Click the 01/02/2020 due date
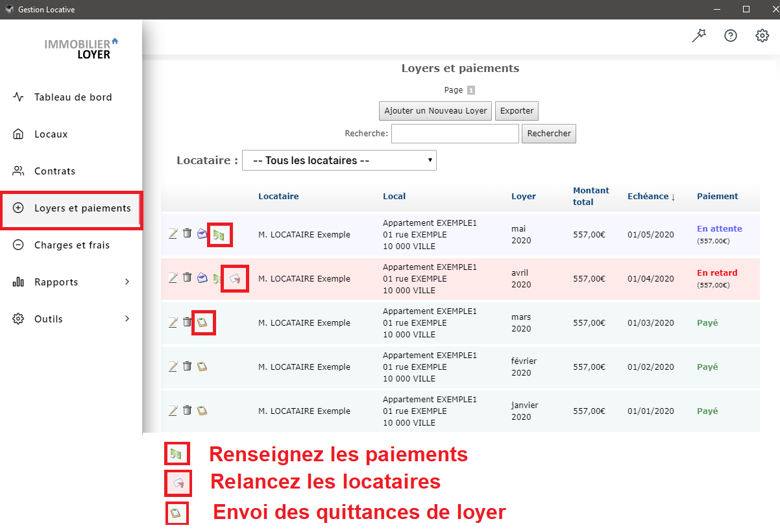Screen dimensions: 780x532 [x=651, y=367]
